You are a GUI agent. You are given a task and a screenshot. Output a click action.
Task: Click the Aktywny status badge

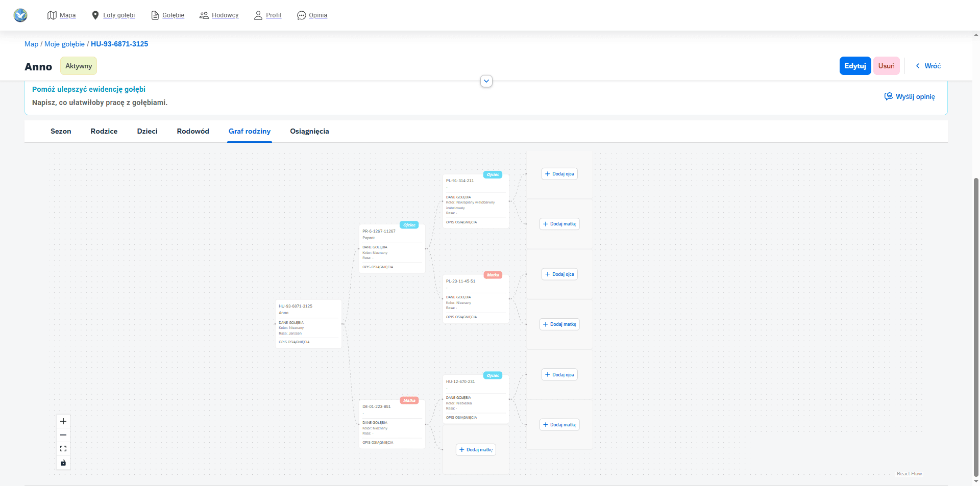(79, 66)
